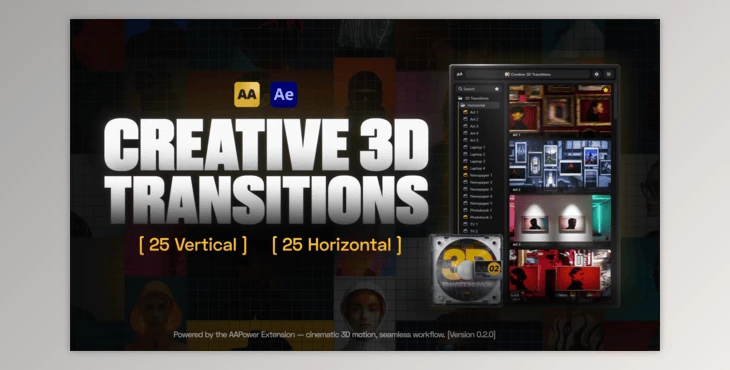Select the Laptop 3 preset
Screen dimensions: 730x370
coord(474,161)
